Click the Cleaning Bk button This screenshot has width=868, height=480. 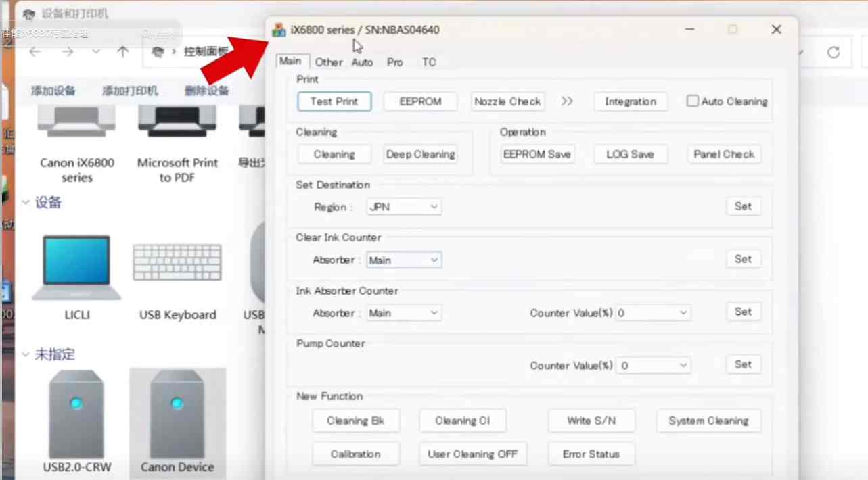point(356,421)
